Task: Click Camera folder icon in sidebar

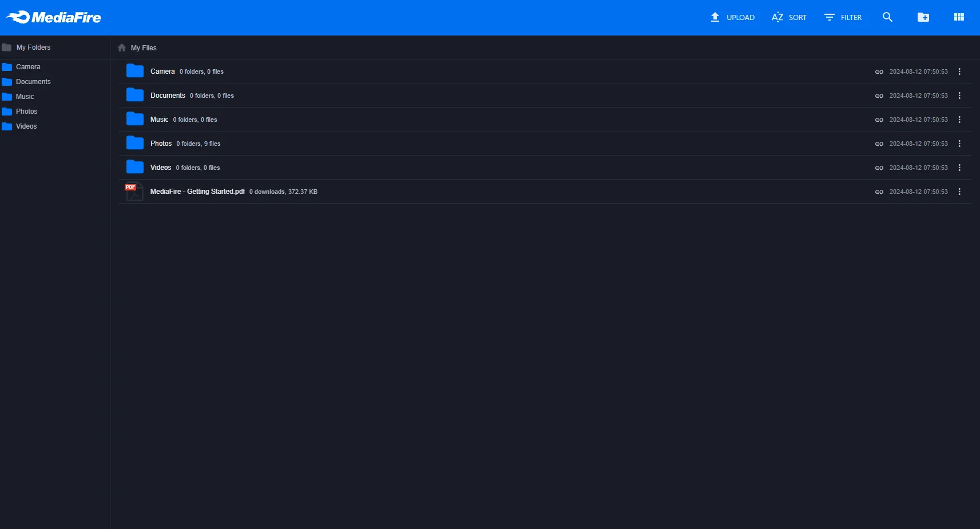Action: point(7,67)
